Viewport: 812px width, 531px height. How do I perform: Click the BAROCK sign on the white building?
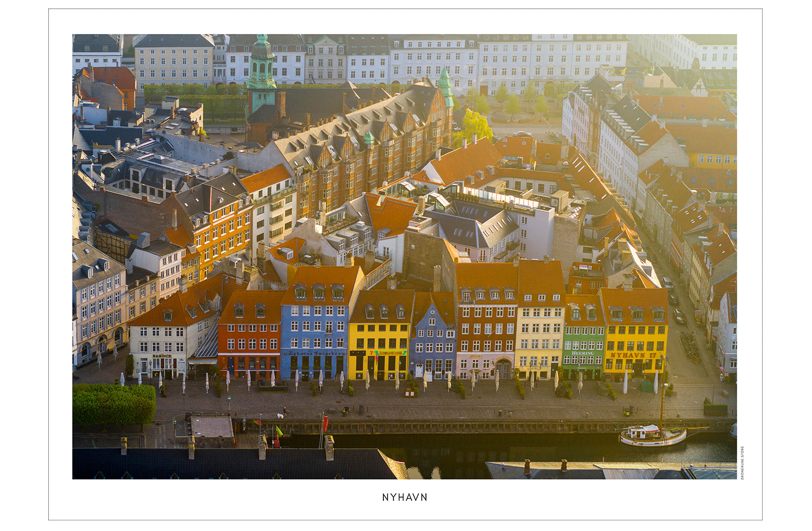click(x=162, y=356)
